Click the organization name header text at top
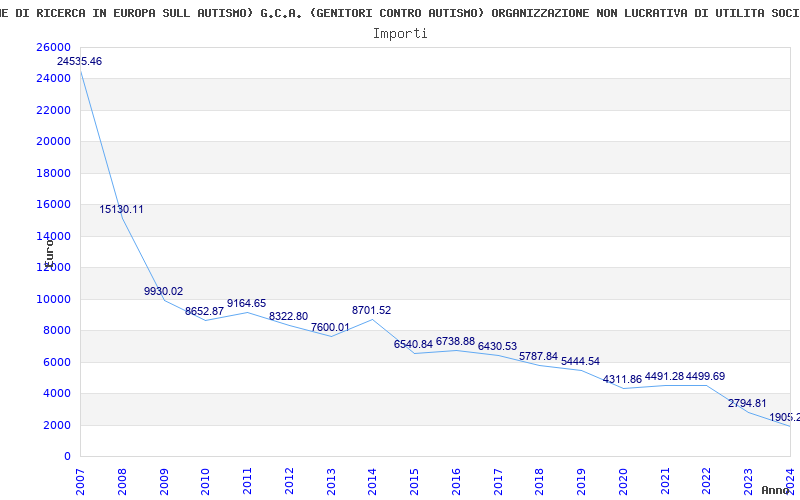800x500 pixels. click(x=400, y=11)
